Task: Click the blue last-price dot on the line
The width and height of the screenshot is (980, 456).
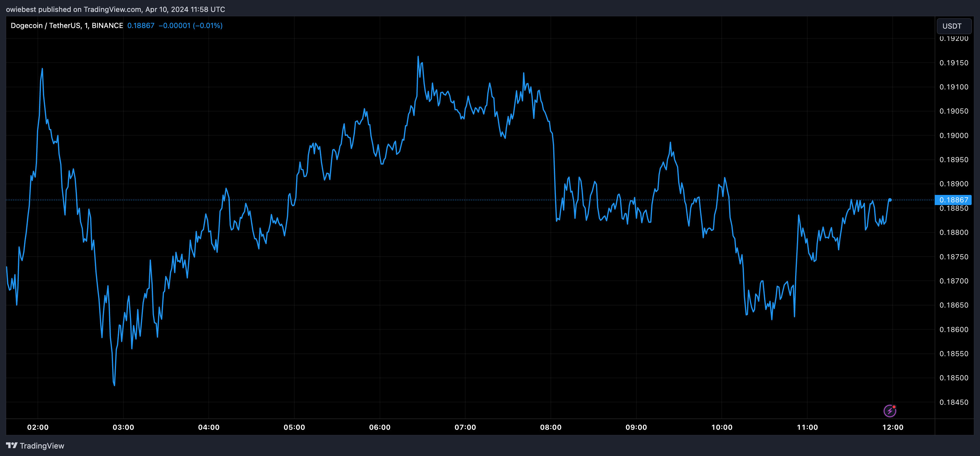Action: 890,200
